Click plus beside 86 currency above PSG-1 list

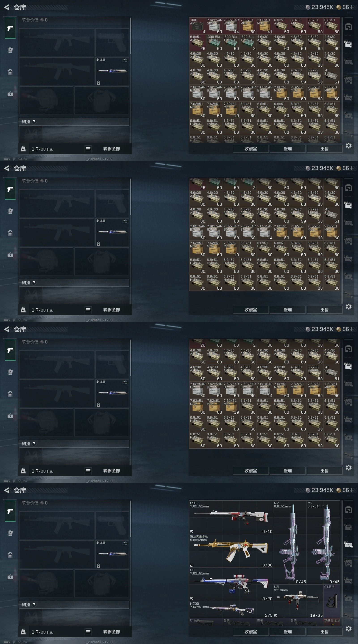pyautogui.click(x=352, y=490)
